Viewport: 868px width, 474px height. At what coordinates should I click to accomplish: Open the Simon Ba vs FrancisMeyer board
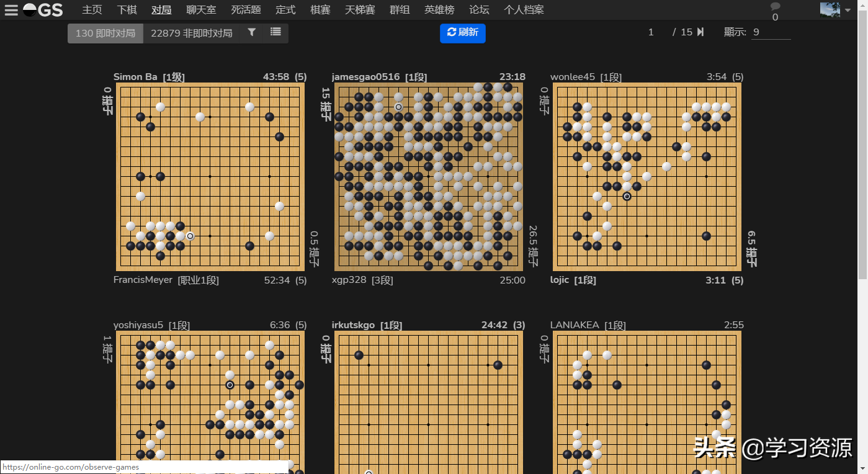pos(210,177)
